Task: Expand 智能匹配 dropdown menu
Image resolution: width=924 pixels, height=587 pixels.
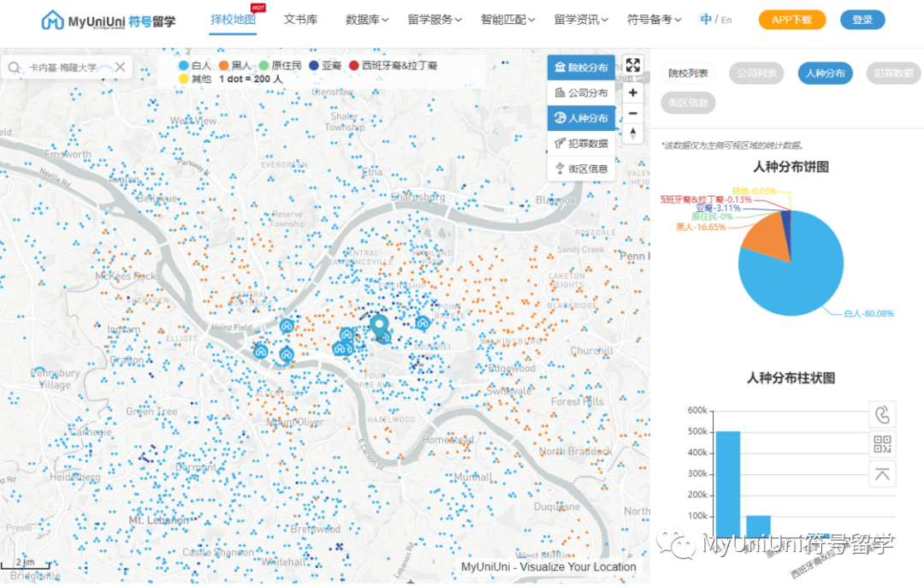Action: (508, 20)
